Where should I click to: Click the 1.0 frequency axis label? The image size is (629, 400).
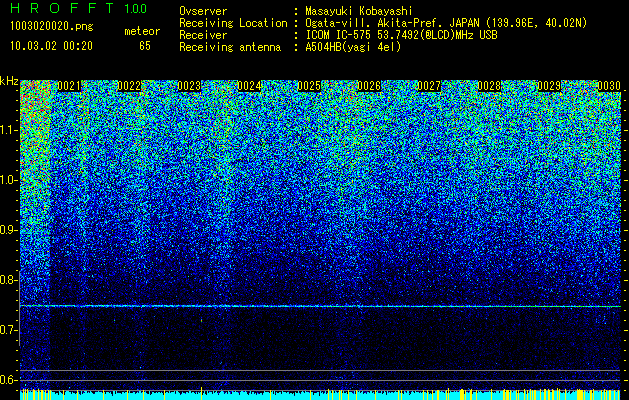pos(9,180)
